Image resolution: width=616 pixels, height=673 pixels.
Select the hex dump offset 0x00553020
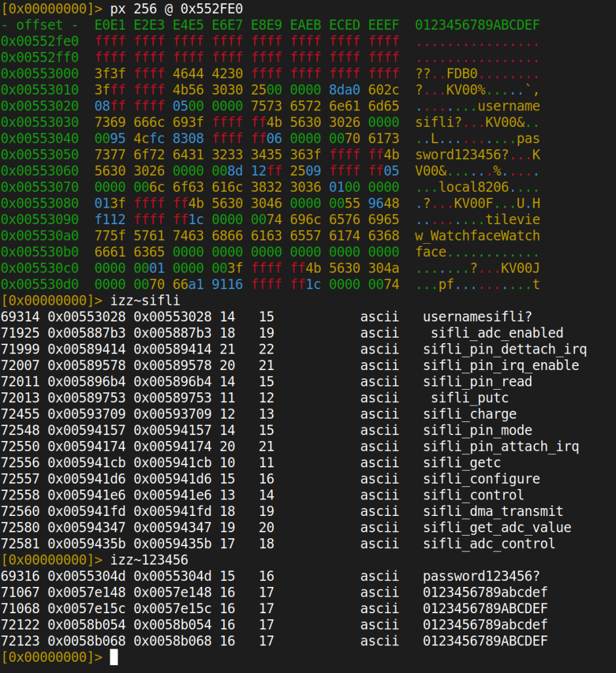point(39,106)
